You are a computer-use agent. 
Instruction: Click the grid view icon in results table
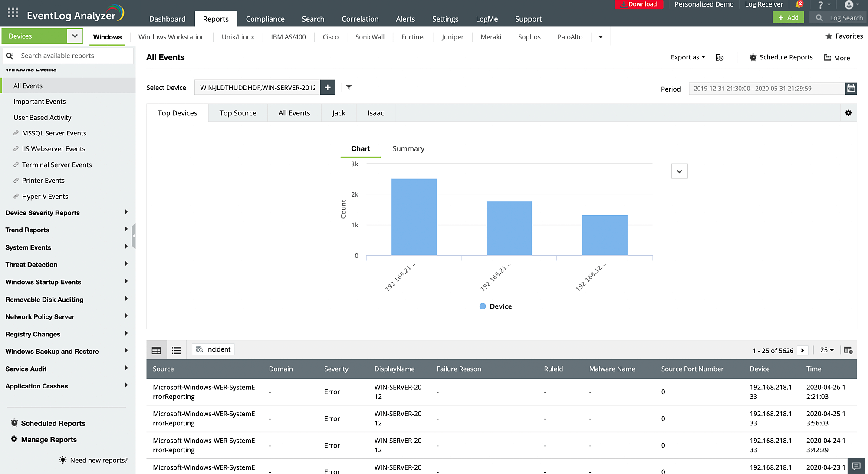coord(156,350)
